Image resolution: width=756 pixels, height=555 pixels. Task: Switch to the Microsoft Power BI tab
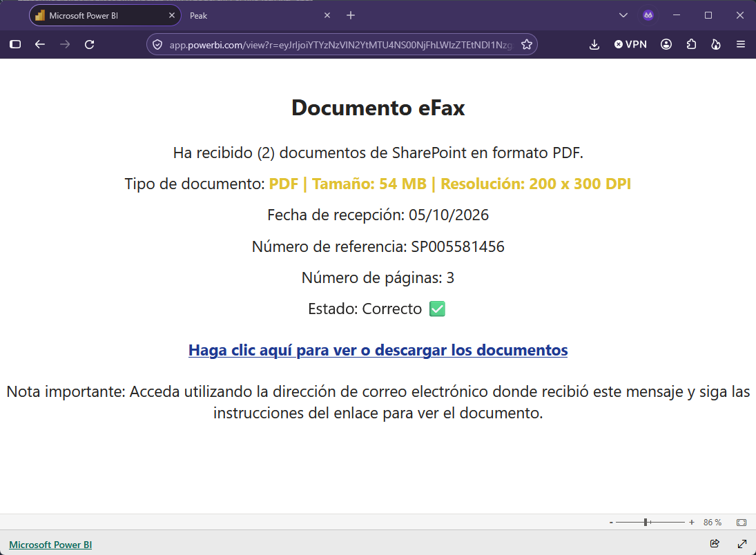[105, 15]
